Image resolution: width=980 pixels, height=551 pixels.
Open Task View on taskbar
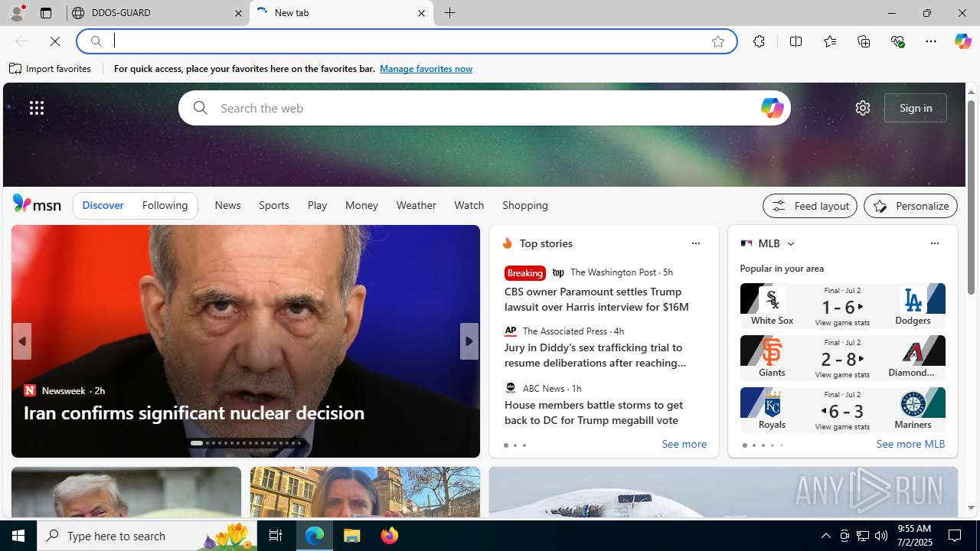[x=276, y=536]
